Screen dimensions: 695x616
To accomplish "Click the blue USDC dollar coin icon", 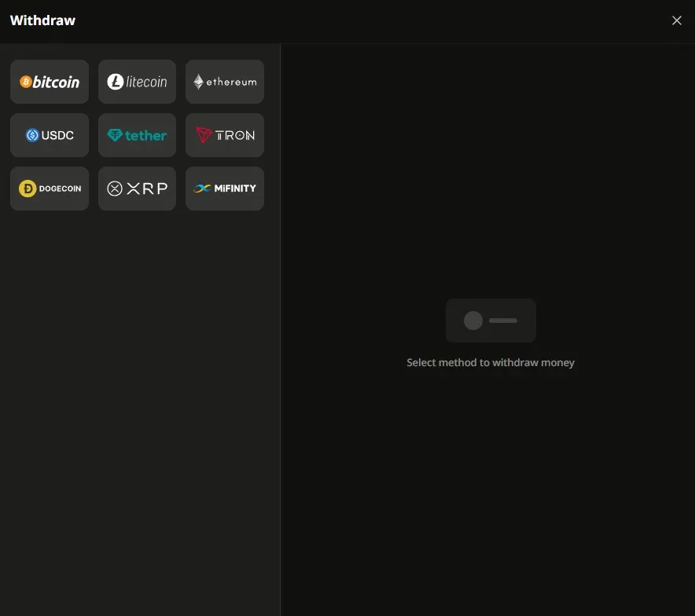I will [x=32, y=135].
